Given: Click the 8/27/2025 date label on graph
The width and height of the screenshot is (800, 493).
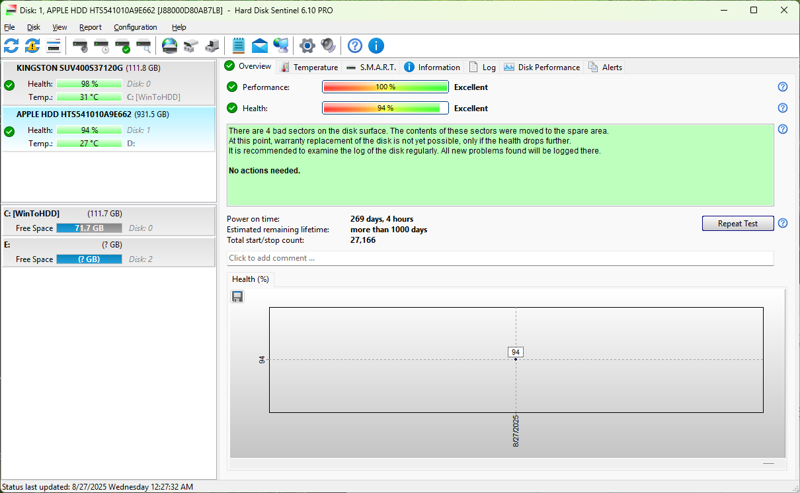Looking at the screenshot, I should pos(516,431).
